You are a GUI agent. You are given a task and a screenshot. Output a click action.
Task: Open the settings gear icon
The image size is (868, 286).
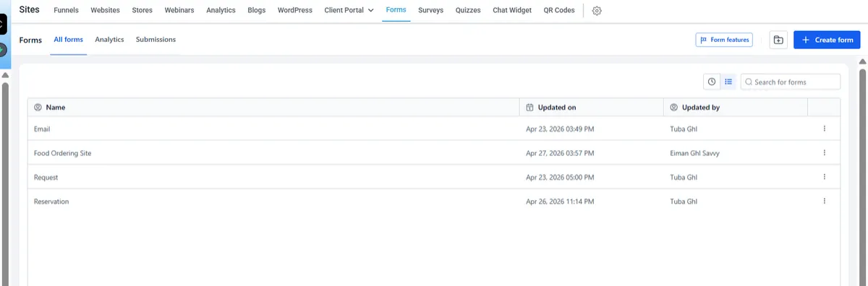pyautogui.click(x=597, y=11)
